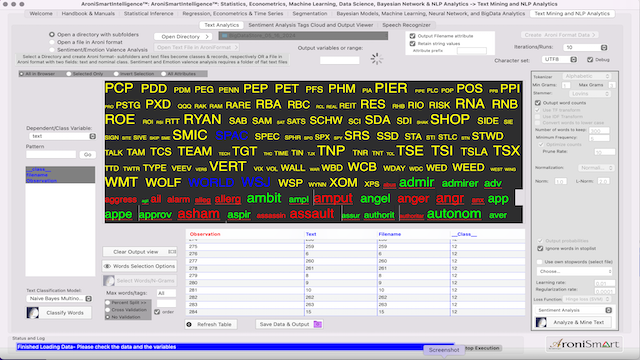Disable the Debug checkbox
Viewport: 640px width, 360px height.
click(590, 60)
